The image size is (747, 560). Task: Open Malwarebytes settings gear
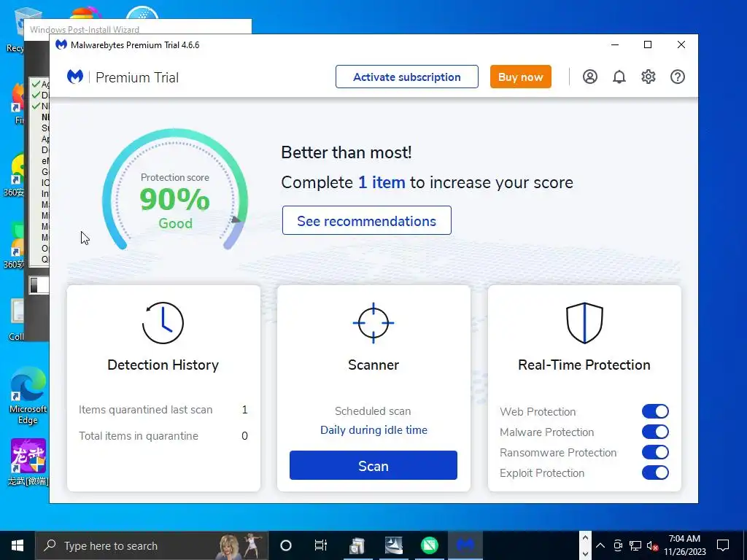click(649, 77)
